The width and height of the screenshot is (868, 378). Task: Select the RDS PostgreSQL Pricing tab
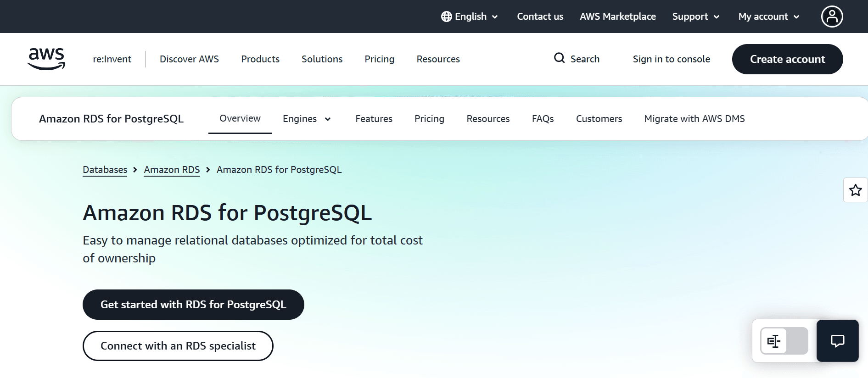point(429,119)
